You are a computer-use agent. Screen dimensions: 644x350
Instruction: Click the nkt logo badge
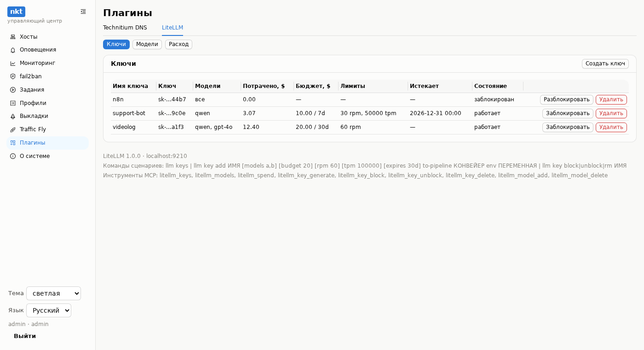pyautogui.click(x=16, y=12)
